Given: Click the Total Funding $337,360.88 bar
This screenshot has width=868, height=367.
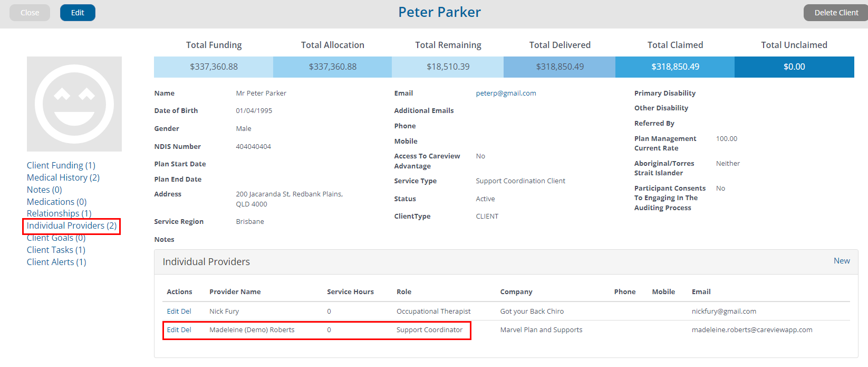Looking at the screenshot, I should (x=214, y=67).
